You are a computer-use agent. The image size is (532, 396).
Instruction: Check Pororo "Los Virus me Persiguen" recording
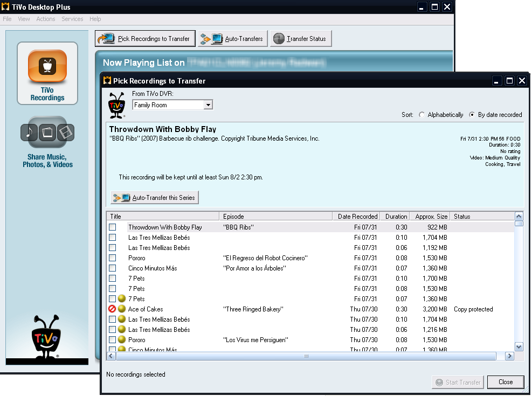[112, 339]
